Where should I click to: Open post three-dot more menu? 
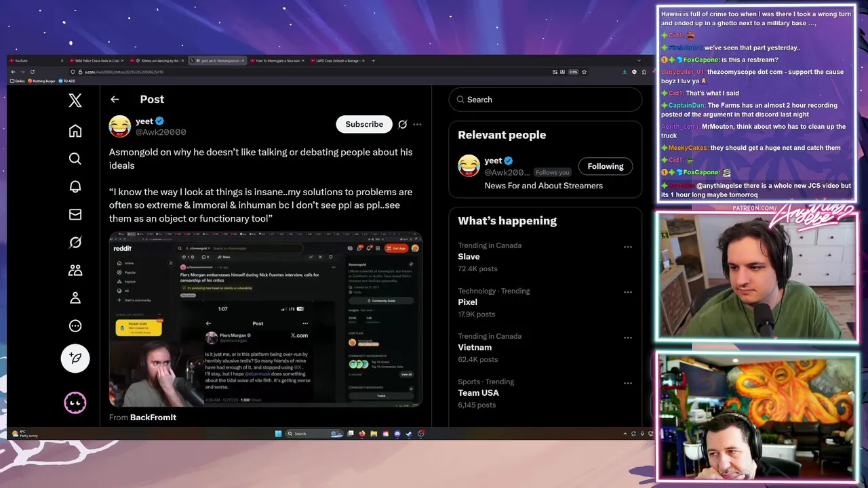(x=417, y=124)
